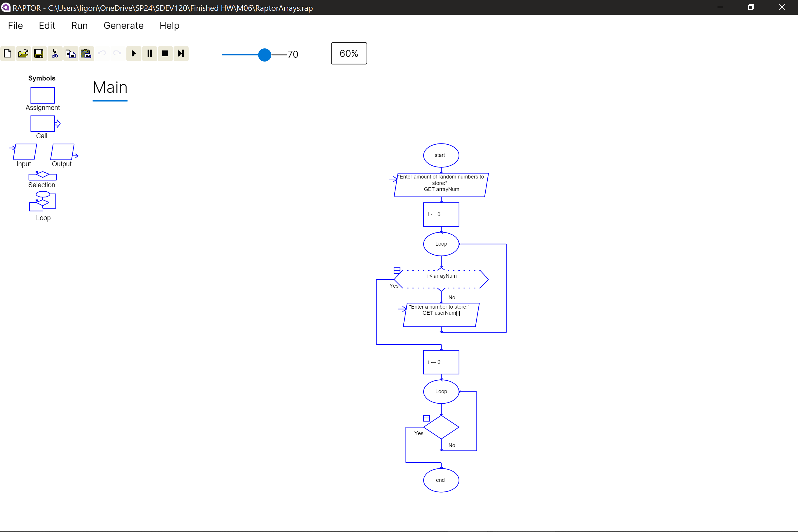Stop execution with the stop button
The height and width of the screenshot is (532, 798).
(x=165, y=53)
